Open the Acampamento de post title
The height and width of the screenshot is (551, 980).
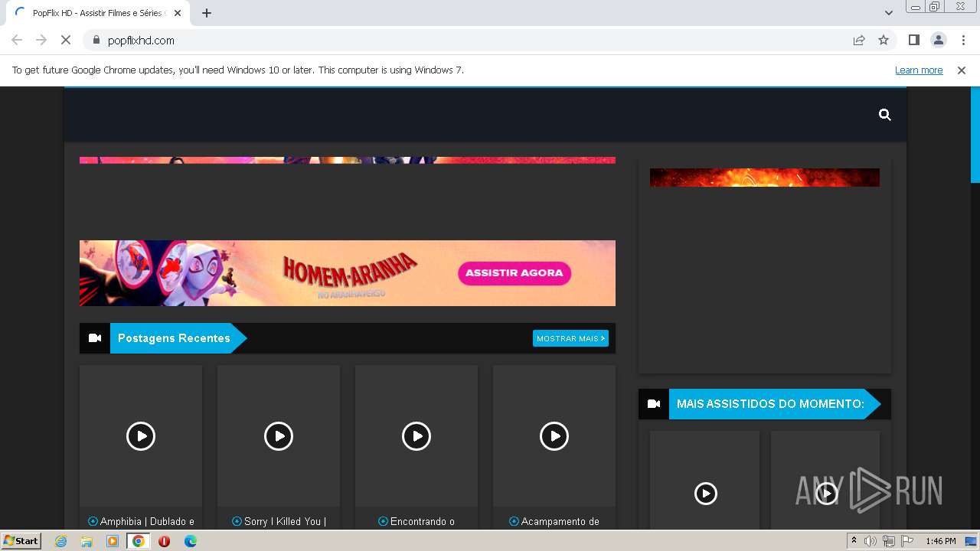(x=554, y=521)
